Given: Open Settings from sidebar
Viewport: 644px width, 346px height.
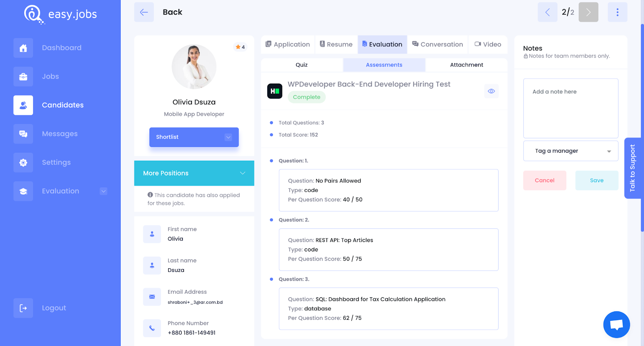Looking at the screenshot, I should click(x=56, y=162).
